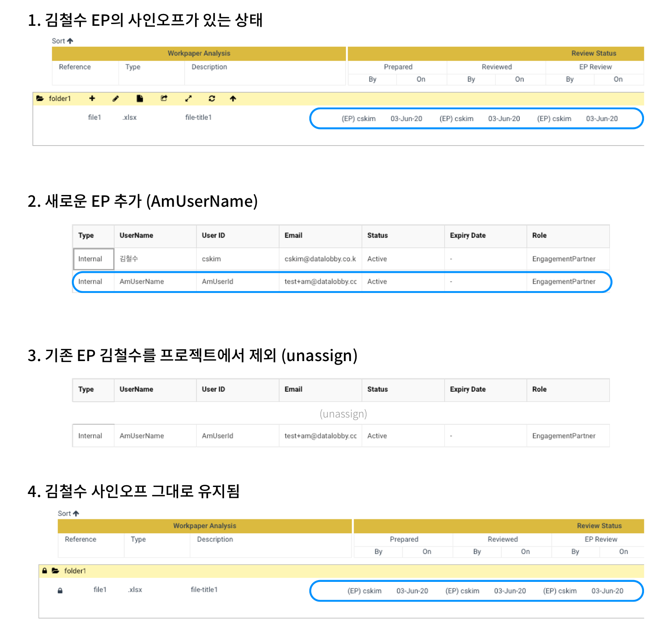Click the Internal type cell for 김철수
Screen dimensions: 672x626
point(90,259)
